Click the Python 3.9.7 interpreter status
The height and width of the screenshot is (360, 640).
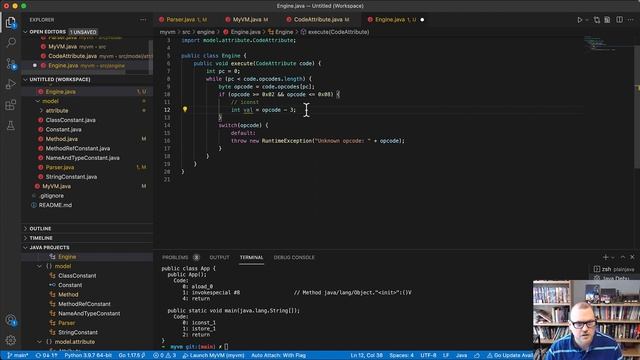point(88,356)
